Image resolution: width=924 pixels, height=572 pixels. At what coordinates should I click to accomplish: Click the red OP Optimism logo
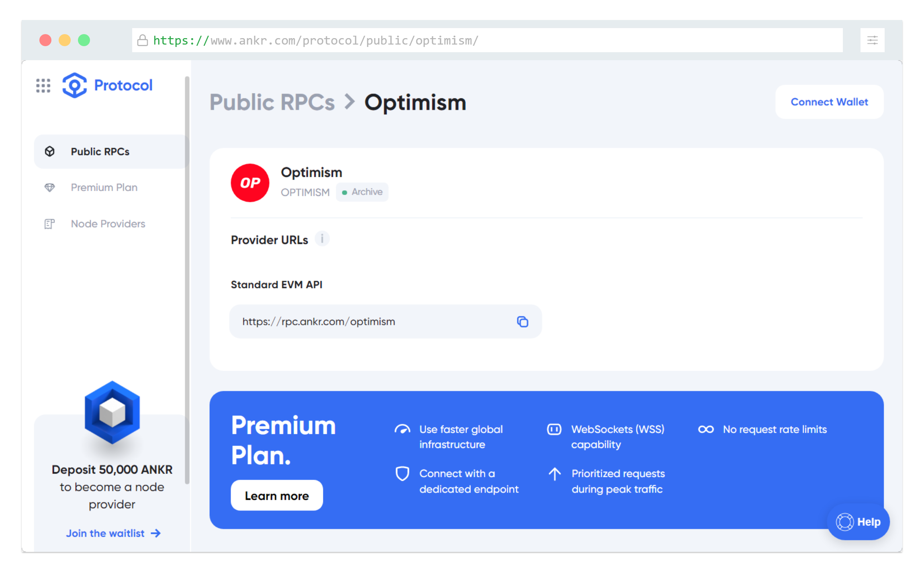(x=250, y=183)
